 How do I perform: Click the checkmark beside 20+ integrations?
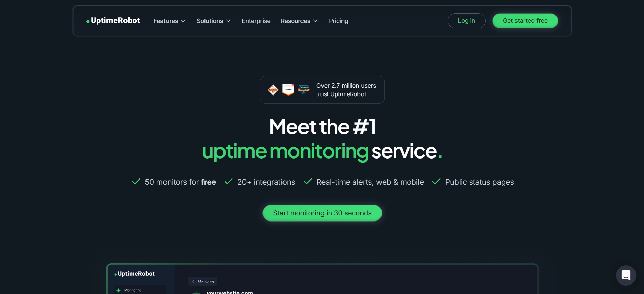pyautogui.click(x=229, y=182)
